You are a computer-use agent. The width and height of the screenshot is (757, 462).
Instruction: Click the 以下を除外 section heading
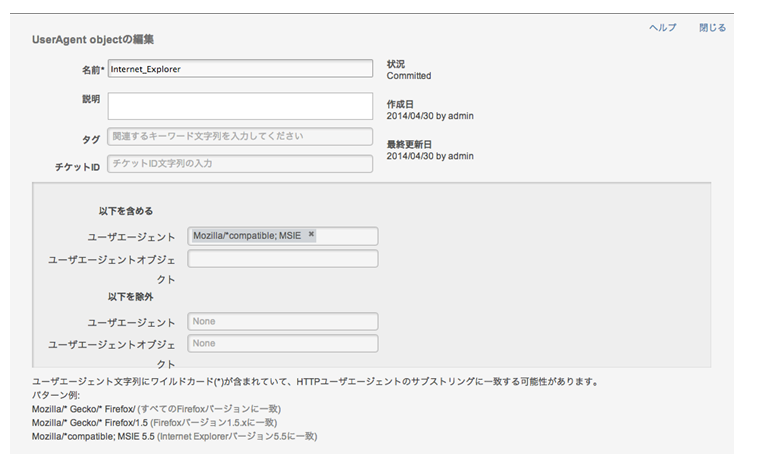click(130, 297)
